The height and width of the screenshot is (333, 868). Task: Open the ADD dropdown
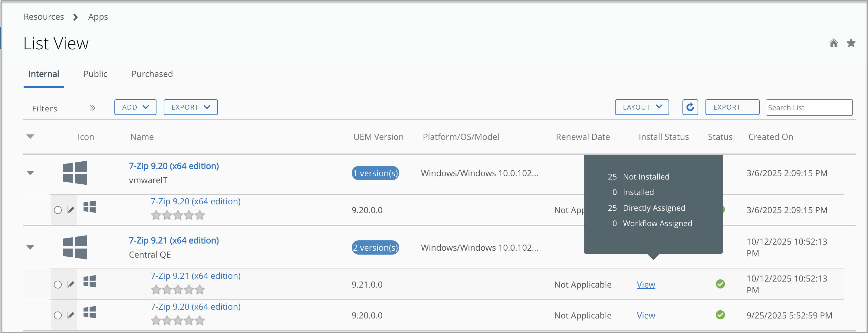pyautogui.click(x=136, y=107)
